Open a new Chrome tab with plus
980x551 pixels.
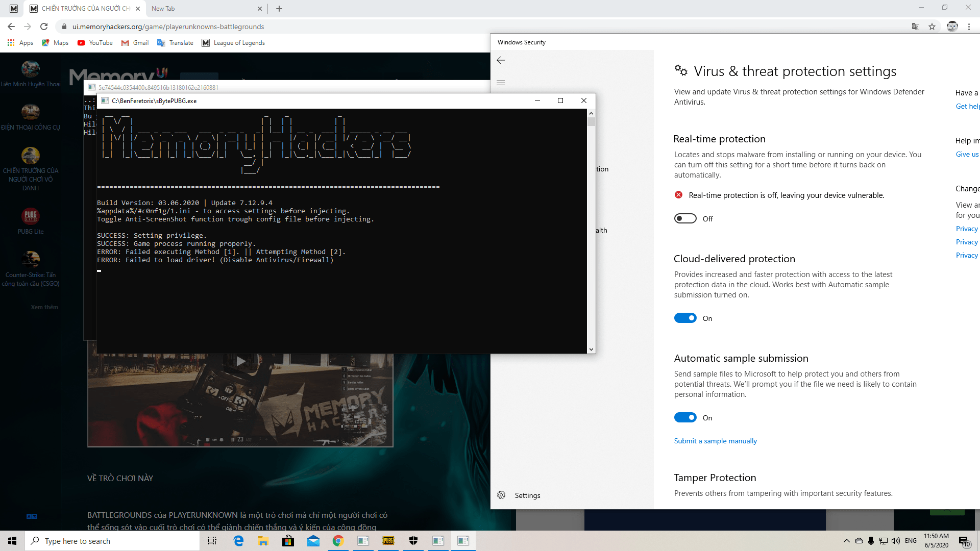tap(279, 9)
